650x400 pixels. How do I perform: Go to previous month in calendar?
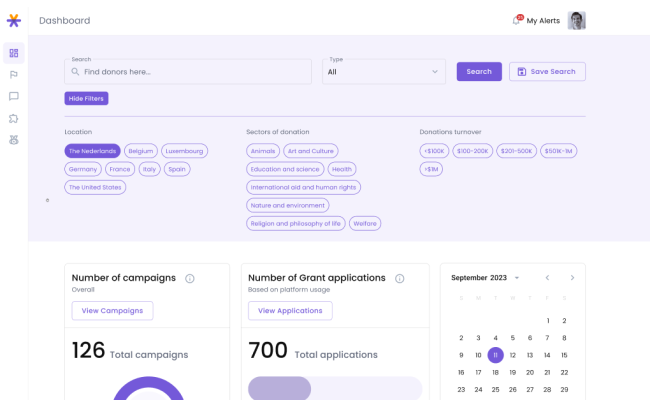pyautogui.click(x=547, y=278)
